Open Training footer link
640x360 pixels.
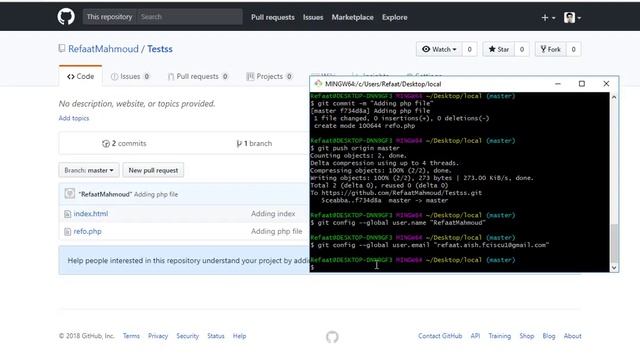point(500,336)
